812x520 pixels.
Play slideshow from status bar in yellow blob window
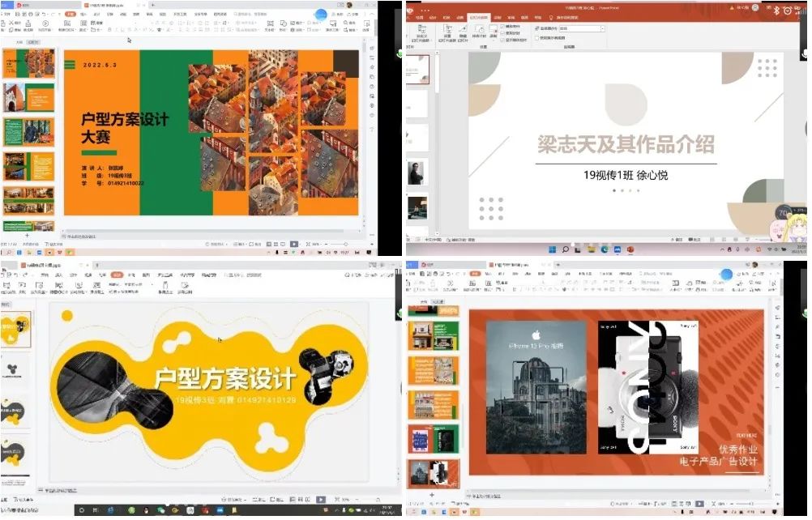[x=321, y=499]
